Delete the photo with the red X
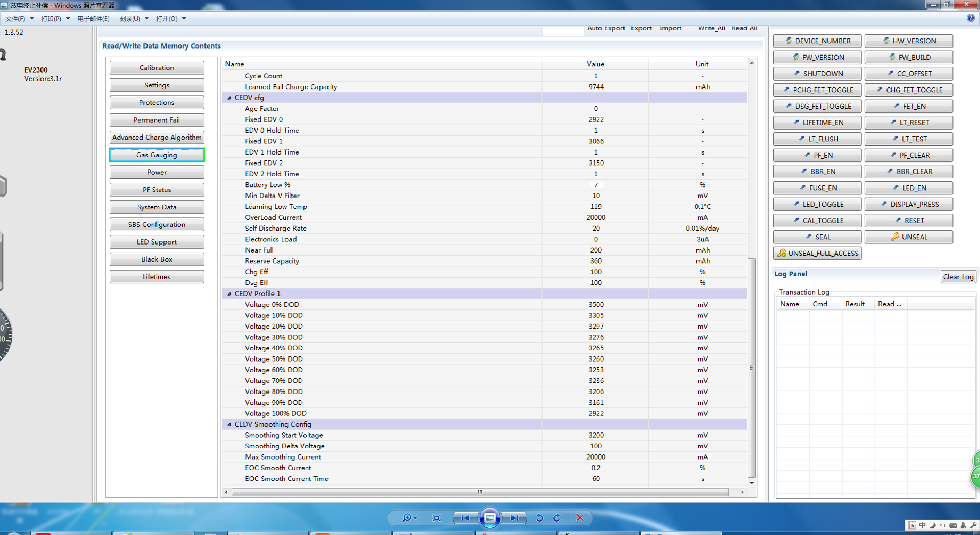 pyautogui.click(x=580, y=518)
